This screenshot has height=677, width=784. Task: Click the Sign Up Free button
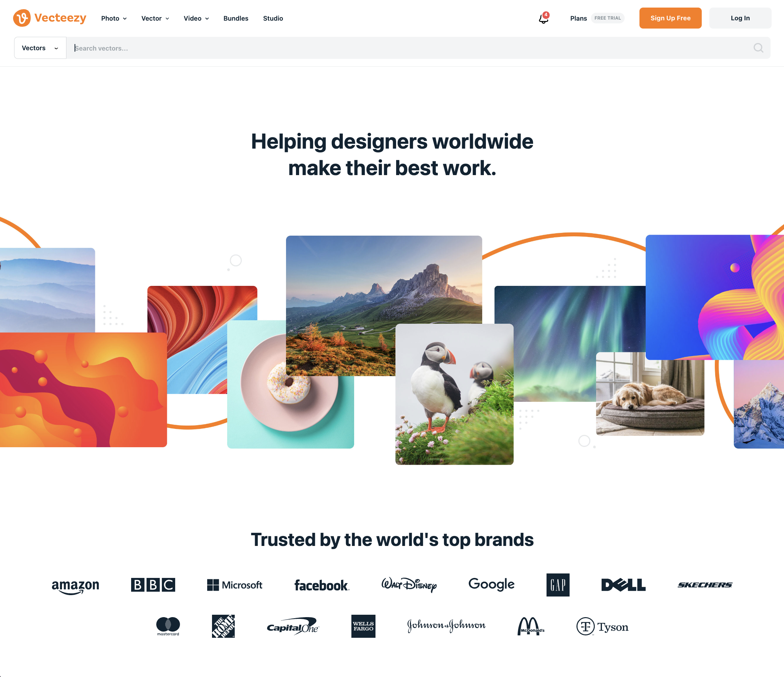click(670, 18)
